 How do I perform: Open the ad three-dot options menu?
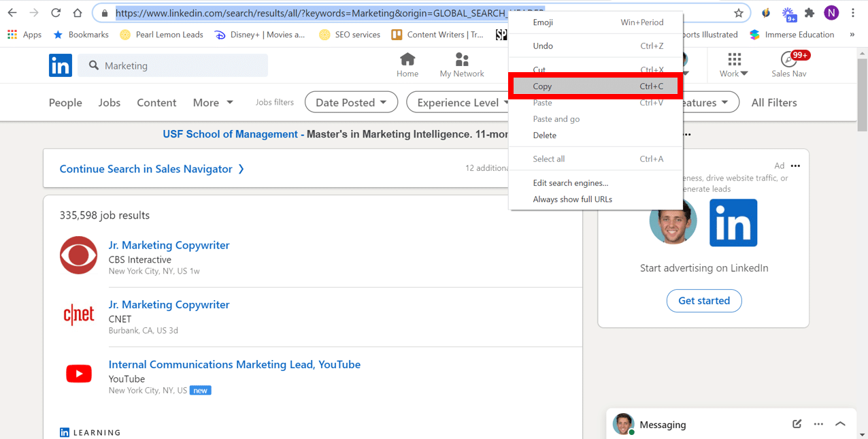point(795,166)
